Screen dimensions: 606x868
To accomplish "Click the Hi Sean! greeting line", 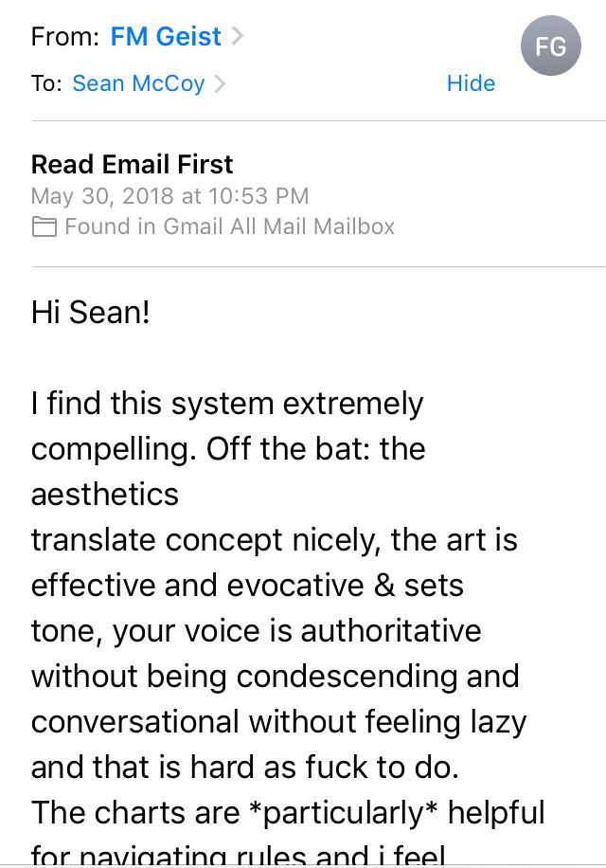I will point(91,312).
